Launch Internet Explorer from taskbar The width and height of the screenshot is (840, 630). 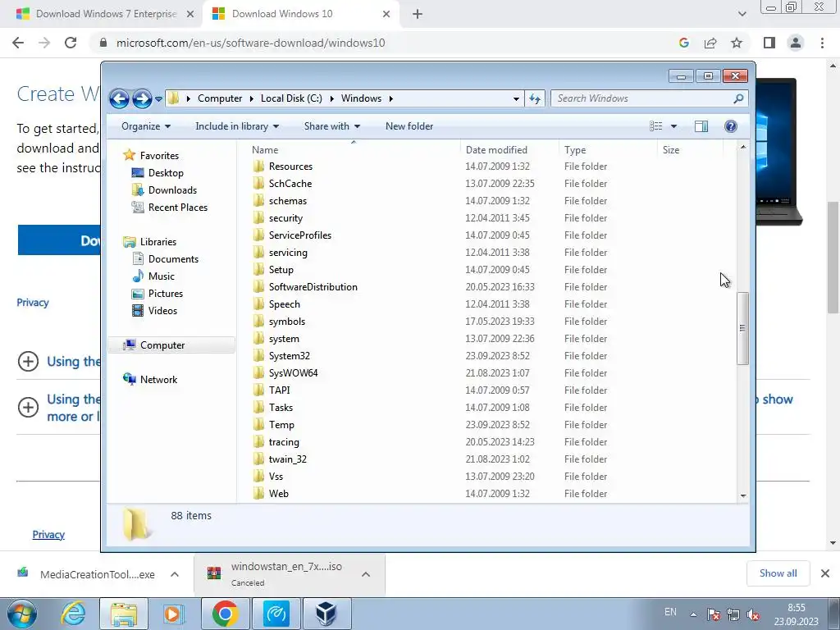[73, 614]
